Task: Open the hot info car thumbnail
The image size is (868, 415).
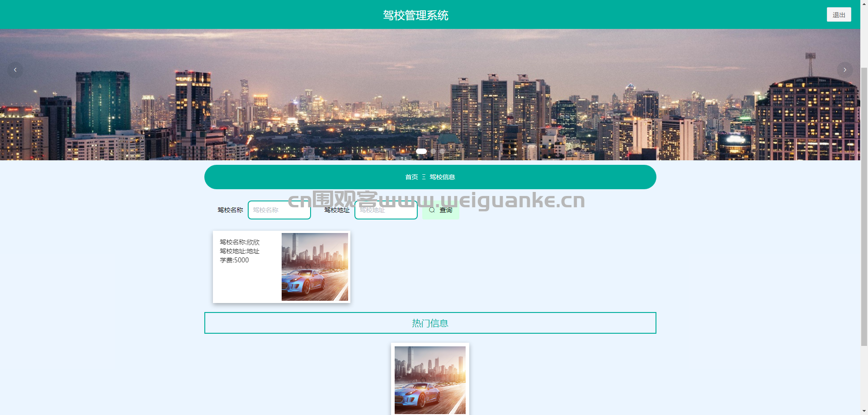Action: tap(430, 380)
